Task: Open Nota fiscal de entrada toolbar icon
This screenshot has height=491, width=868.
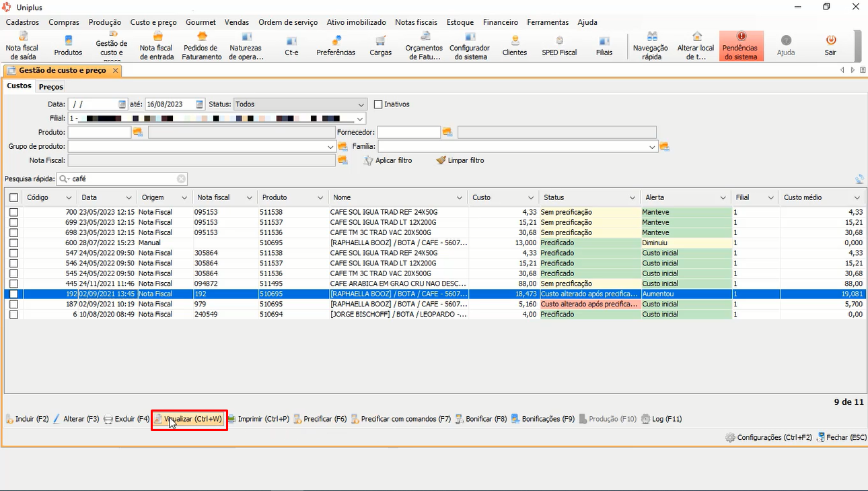Action: point(156,46)
